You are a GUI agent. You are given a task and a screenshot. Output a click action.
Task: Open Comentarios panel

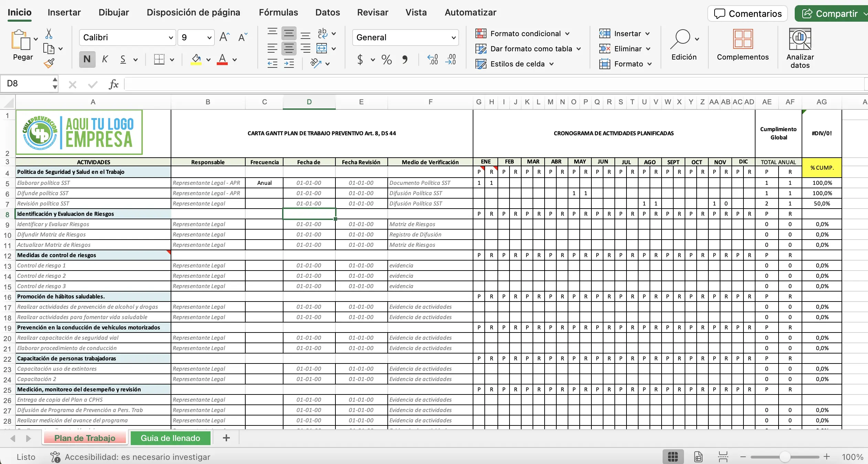[747, 13]
